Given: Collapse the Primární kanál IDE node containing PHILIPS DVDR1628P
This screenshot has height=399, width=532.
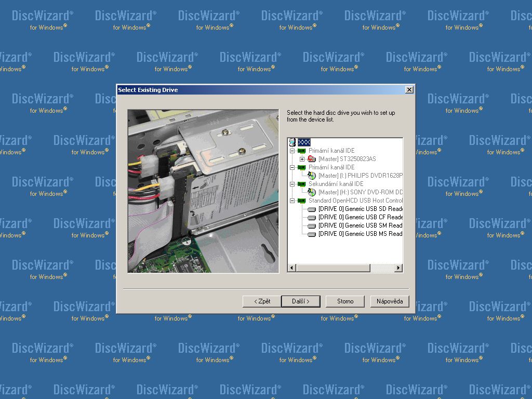Looking at the screenshot, I should [292, 167].
